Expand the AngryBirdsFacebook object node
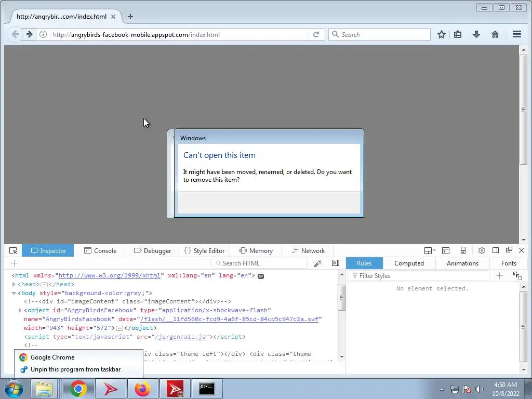This screenshot has height=399, width=532. pyautogui.click(x=20, y=311)
